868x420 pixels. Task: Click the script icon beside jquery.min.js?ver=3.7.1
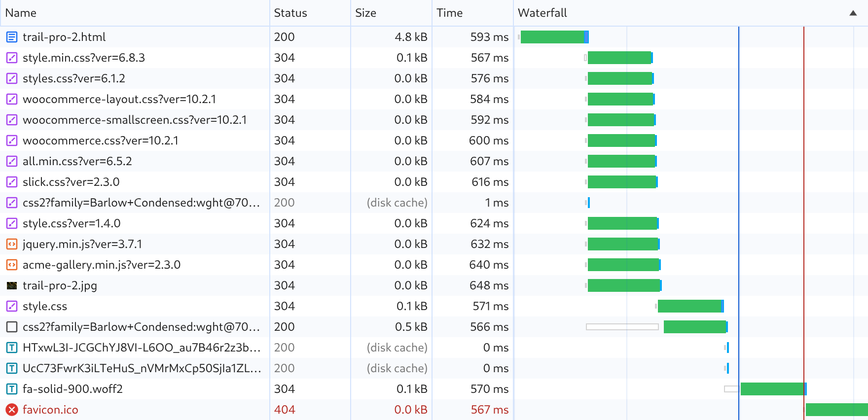tap(12, 244)
